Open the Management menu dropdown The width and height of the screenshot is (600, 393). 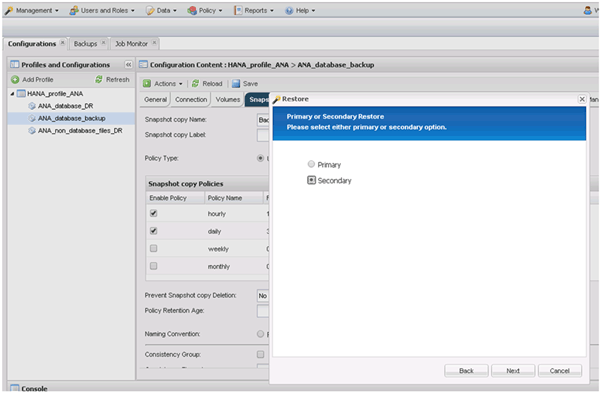click(x=32, y=10)
